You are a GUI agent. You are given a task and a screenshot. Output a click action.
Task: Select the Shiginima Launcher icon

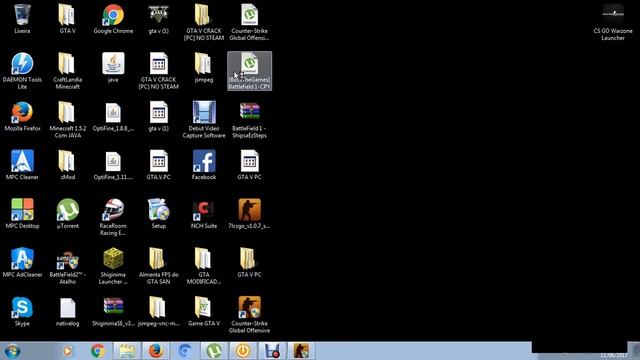pos(113,267)
